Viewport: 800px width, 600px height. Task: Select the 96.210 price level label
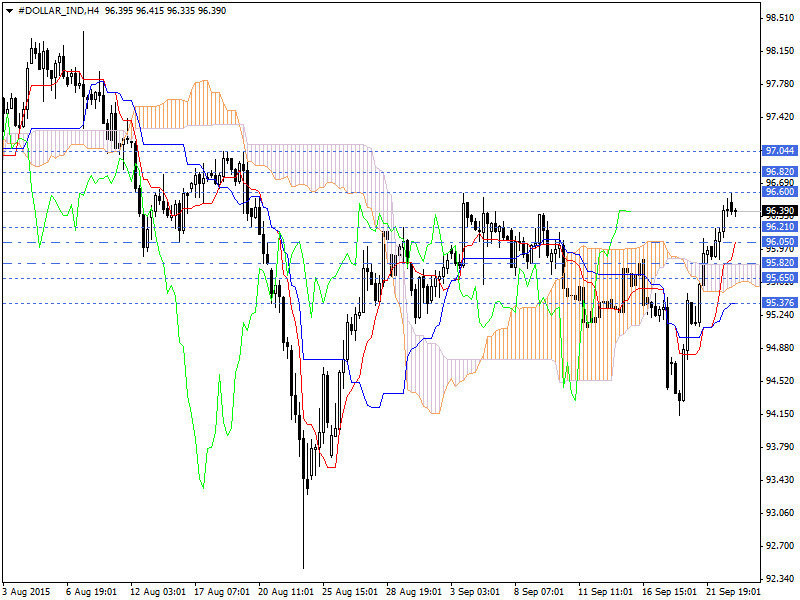tap(779, 227)
